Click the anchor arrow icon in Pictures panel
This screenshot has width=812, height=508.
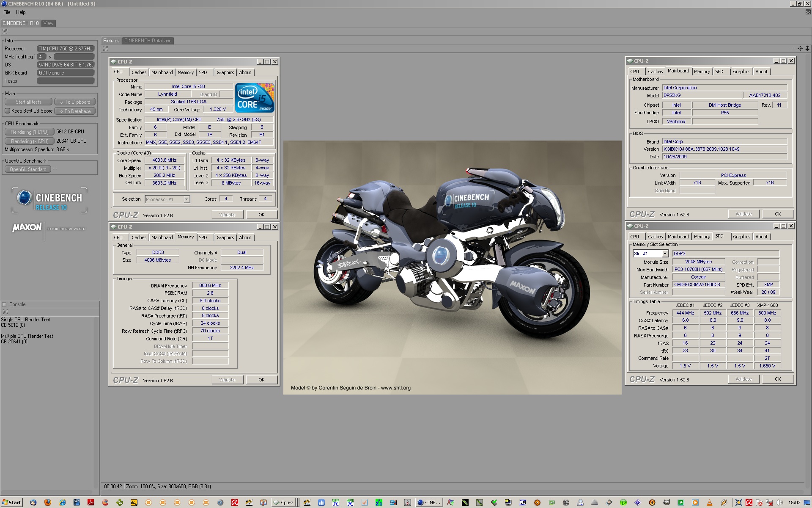[807, 49]
